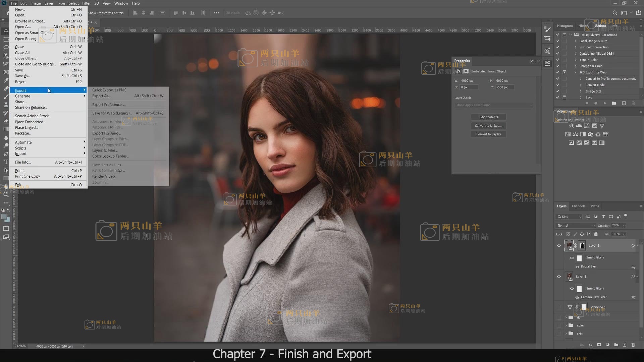Viewport: 644px width, 362px height.
Task: Open the Normal blend mode dropdown
Action: point(576,226)
